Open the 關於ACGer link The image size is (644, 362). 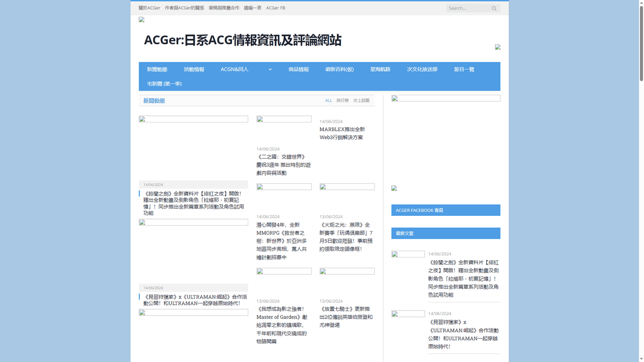tap(149, 8)
